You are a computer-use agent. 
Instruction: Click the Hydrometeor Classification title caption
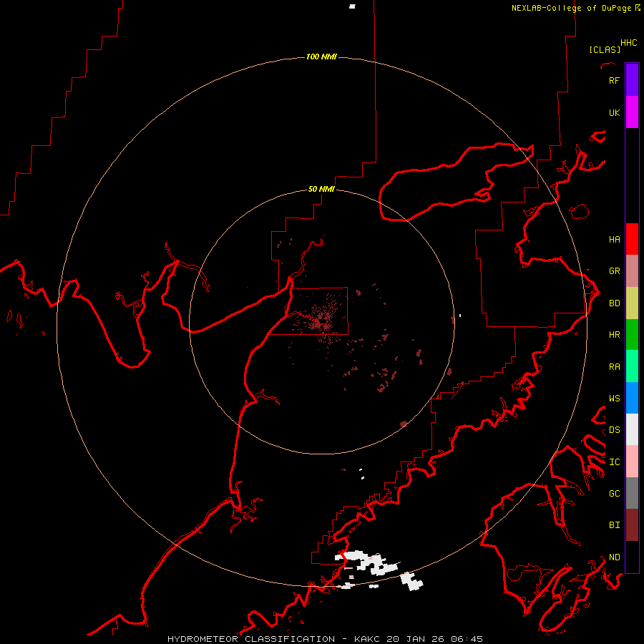click(x=325, y=639)
